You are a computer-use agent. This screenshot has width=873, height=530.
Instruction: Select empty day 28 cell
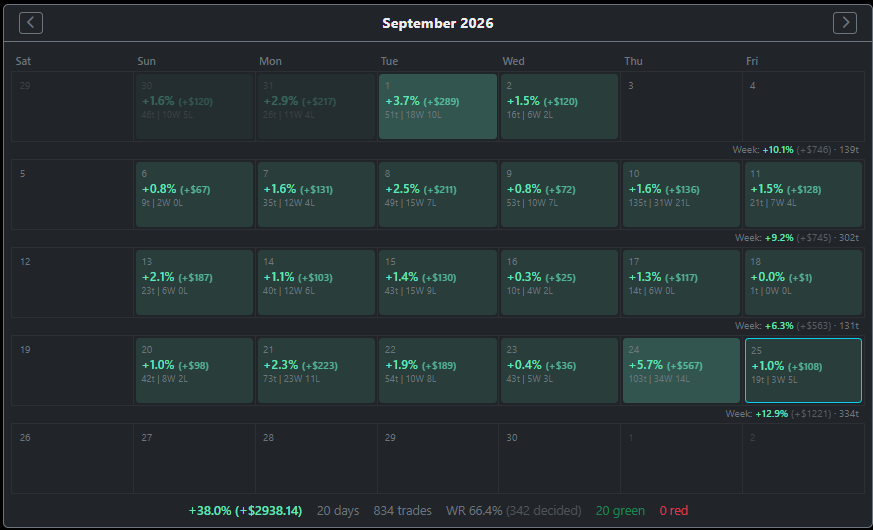316,458
